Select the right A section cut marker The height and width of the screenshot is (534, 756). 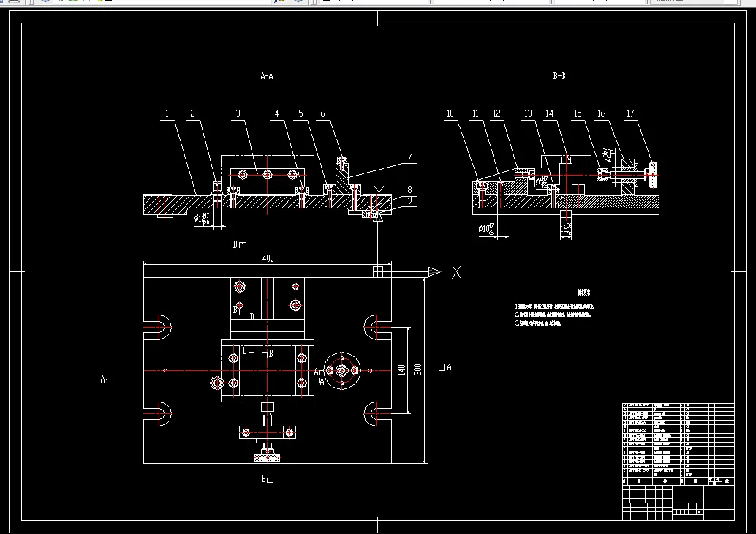pos(446,367)
